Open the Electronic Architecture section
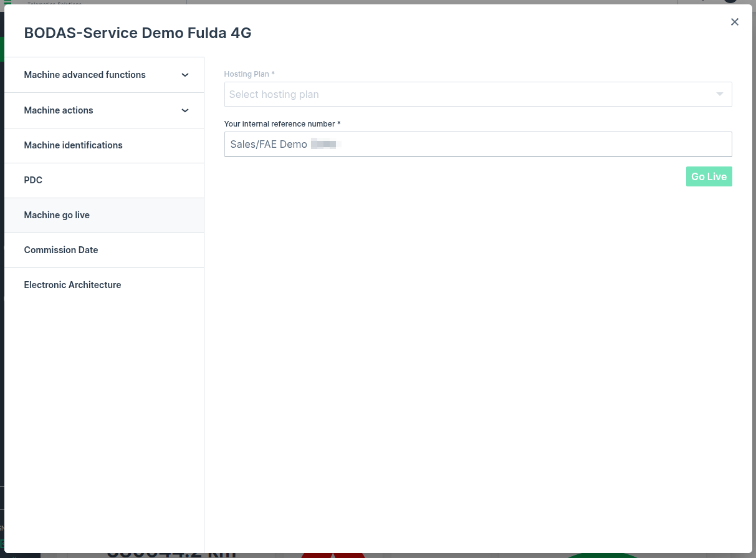 tap(72, 285)
